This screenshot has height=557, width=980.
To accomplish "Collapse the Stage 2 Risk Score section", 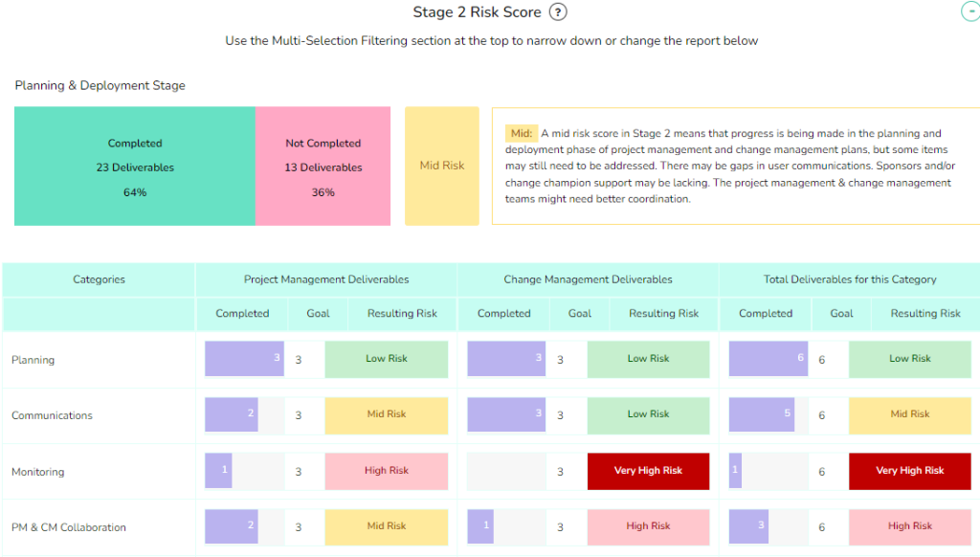I will click(x=971, y=11).
